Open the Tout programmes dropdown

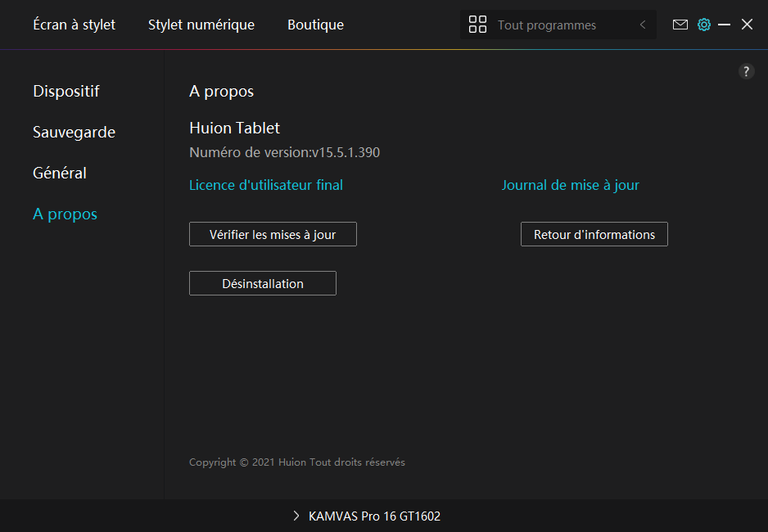pyautogui.click(x=547, y=25)
